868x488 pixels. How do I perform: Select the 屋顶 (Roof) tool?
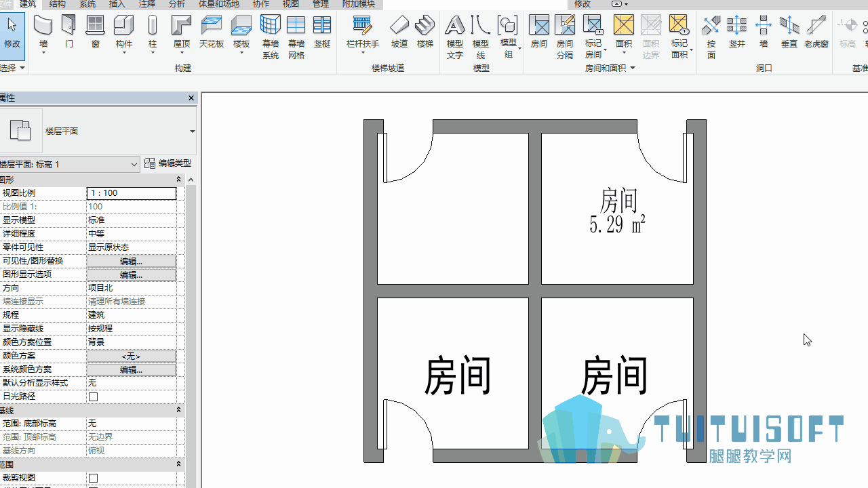tap(182, 33)
